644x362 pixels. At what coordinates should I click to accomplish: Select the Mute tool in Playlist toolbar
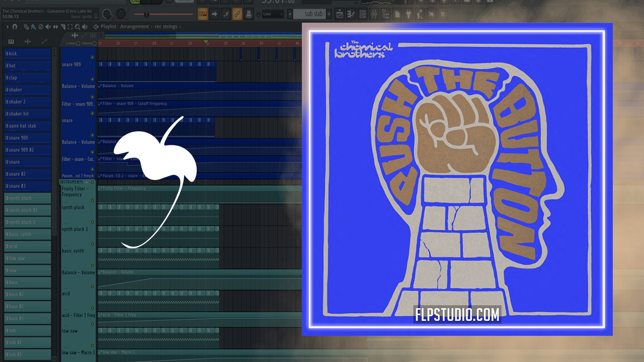click(49, 27)
